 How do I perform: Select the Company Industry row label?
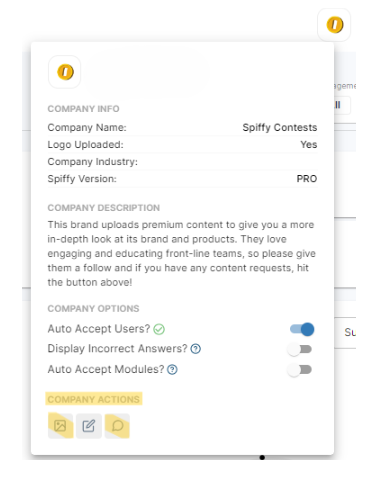[93, 162]
